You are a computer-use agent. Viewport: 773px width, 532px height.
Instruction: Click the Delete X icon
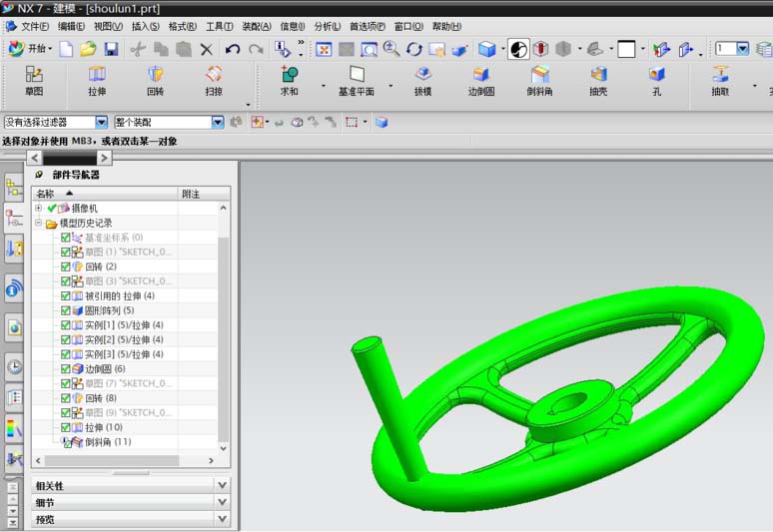tap(207, 49)
